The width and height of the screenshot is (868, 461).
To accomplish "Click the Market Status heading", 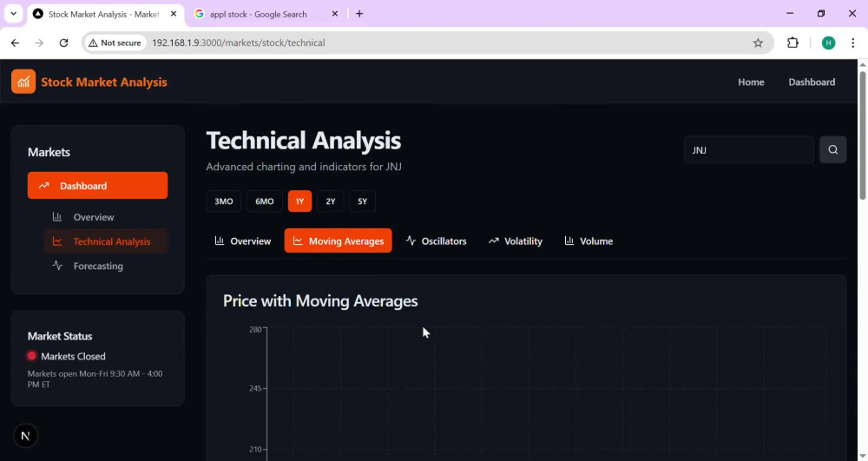I will [60, 336].
